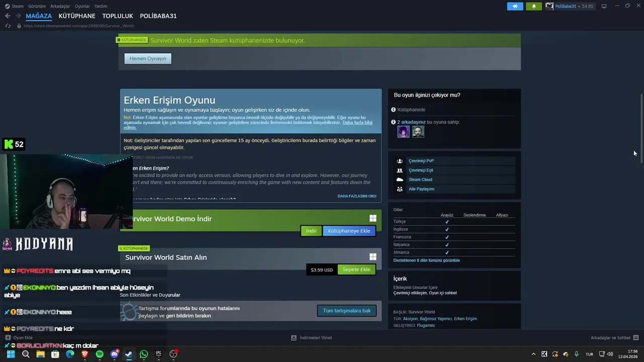The height and width of the screenshot is (362, 644).
Task: Open Discord from taskbar
Action: (114, 354)
